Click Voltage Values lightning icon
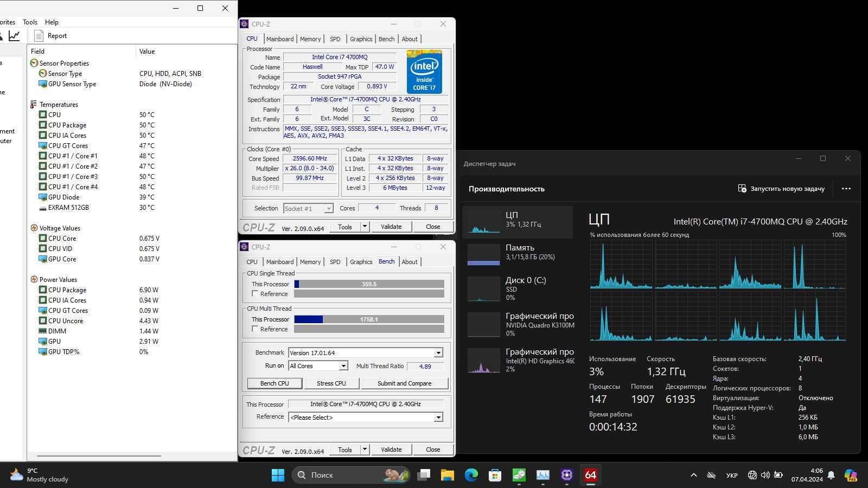This screenshot has height=488, width=868. click(x=34, y=228)
